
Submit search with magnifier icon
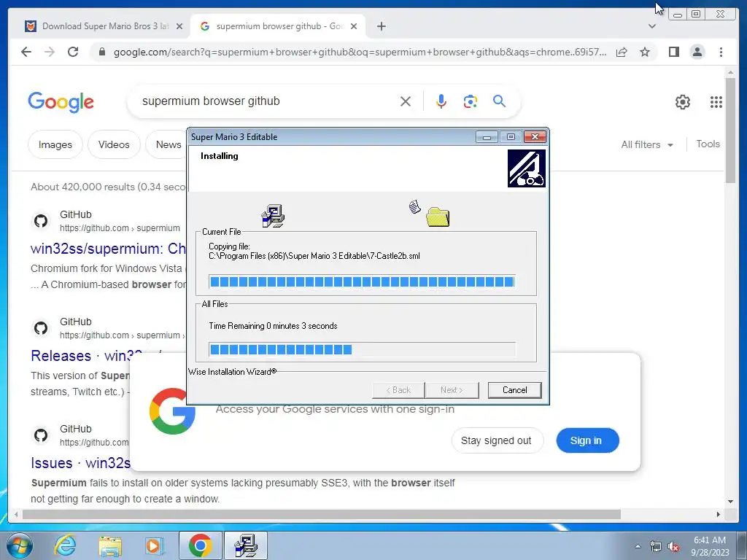pos(499,101)
